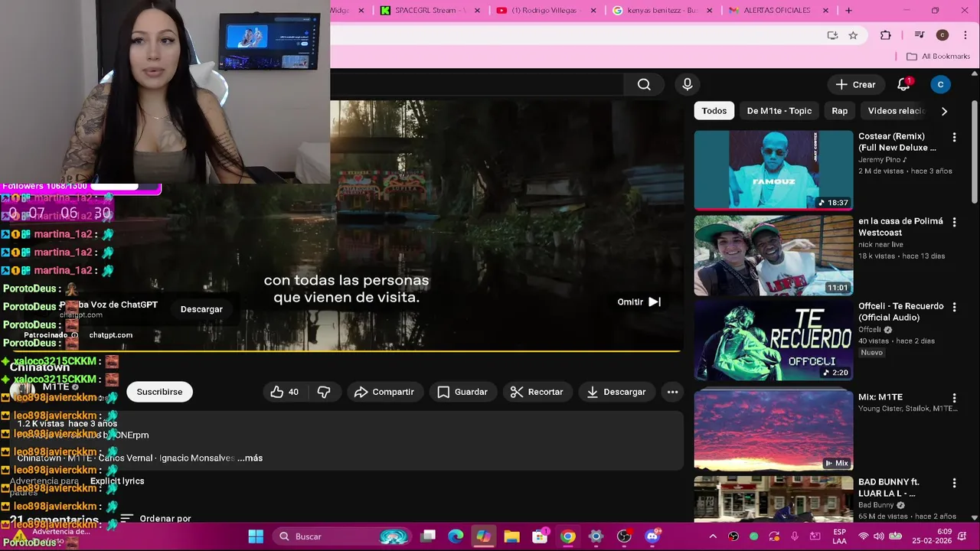Image resolution: width=980 pixels, height=551 pixels.
Task: Click Descargar button under video
Action: tap(616, 392)
